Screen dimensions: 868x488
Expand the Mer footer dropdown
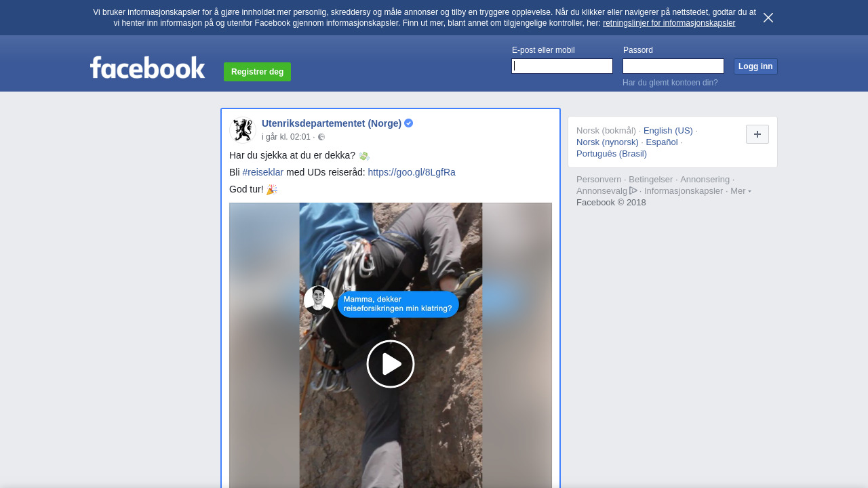click(741, 191)
